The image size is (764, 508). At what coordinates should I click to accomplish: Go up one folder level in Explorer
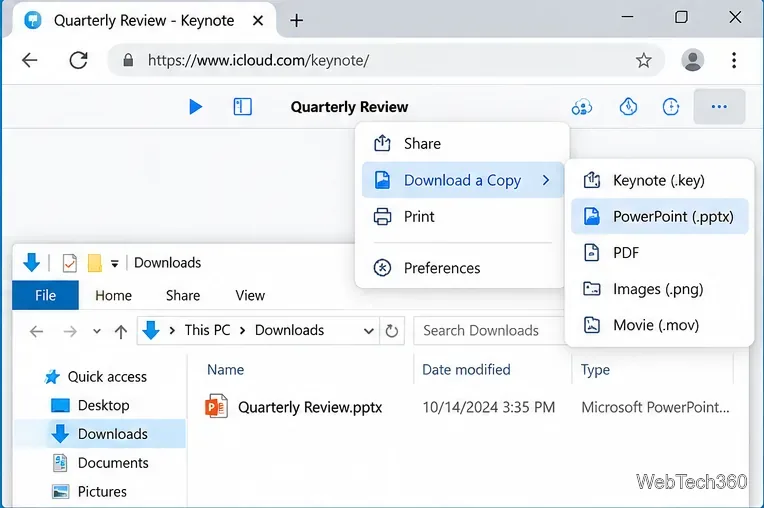pyautogui.click(x=121, y=332)
